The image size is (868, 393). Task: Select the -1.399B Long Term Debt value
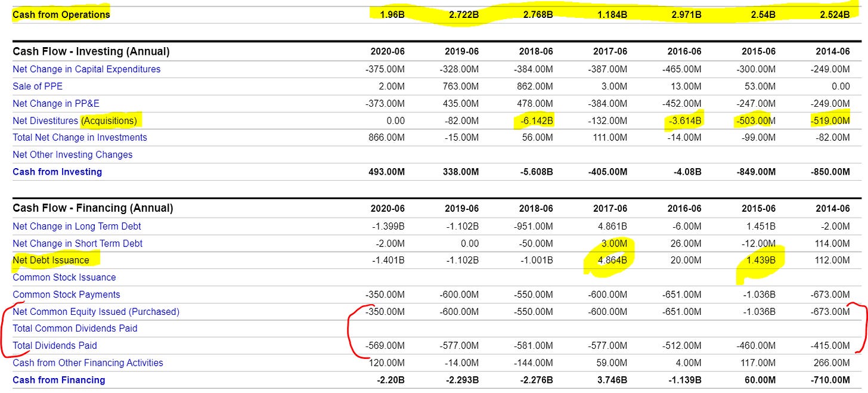pos(389,227)
